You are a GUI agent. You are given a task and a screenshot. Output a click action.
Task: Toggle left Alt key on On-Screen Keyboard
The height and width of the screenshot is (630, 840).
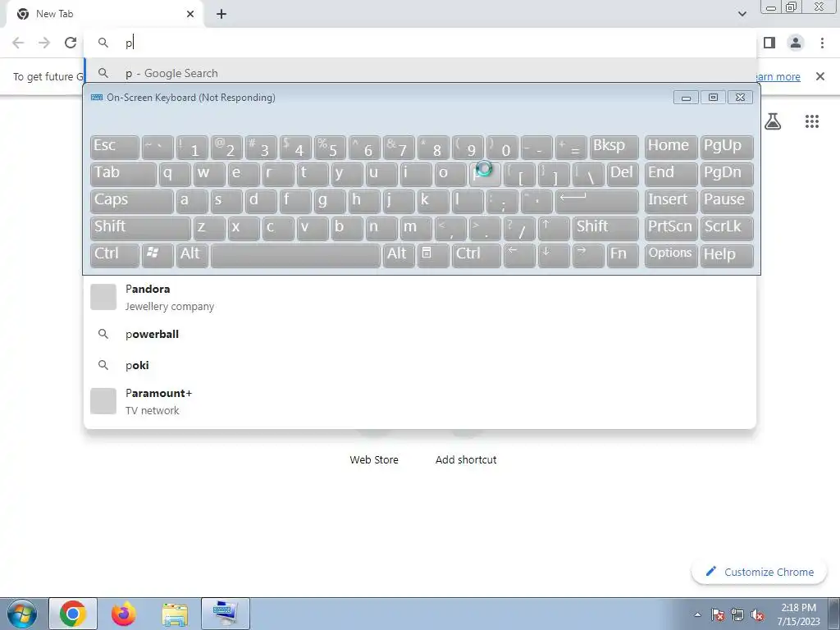tap(192, 255)
